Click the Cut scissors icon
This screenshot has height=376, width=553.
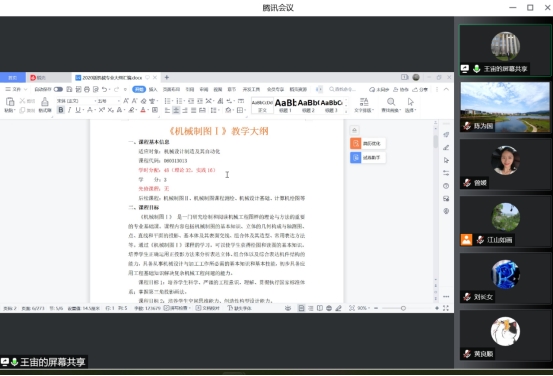22,101
